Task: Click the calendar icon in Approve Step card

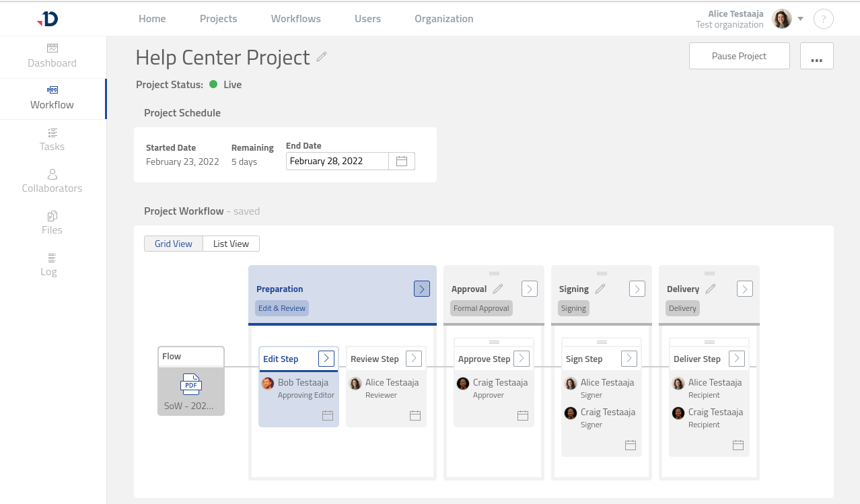Action: coord(523,415)
